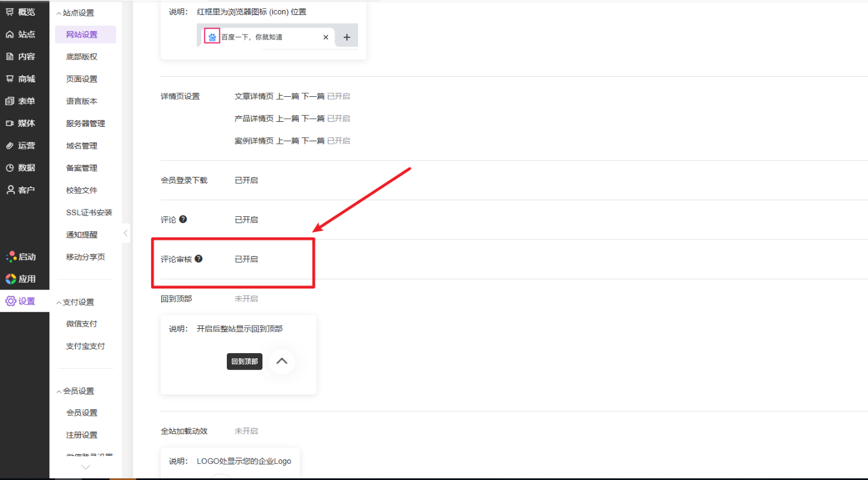This screenshot has height=480, width=868.
Task: Open the 内容 document icon in the dark sidebar
Action: [x=10, y=56]
